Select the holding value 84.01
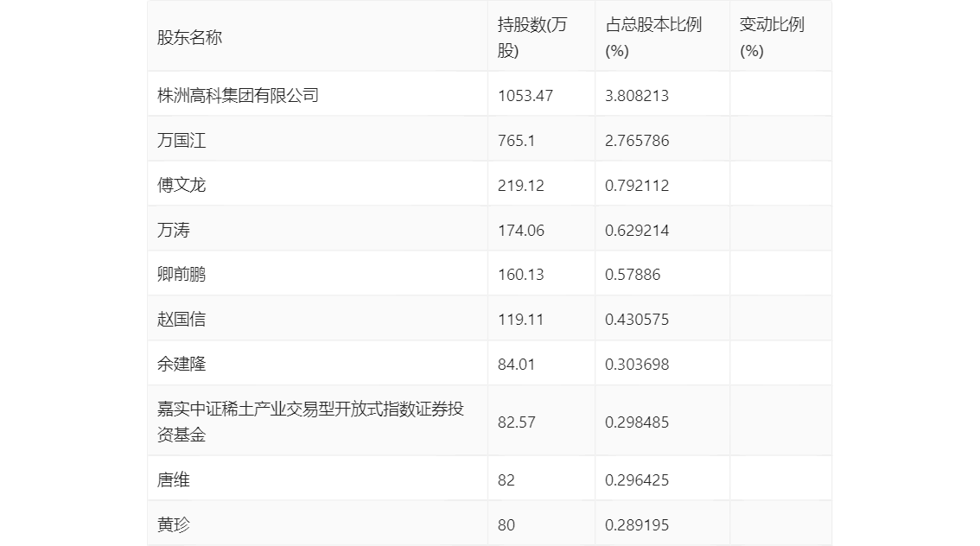The image size is (980, 546). point(516,365)
